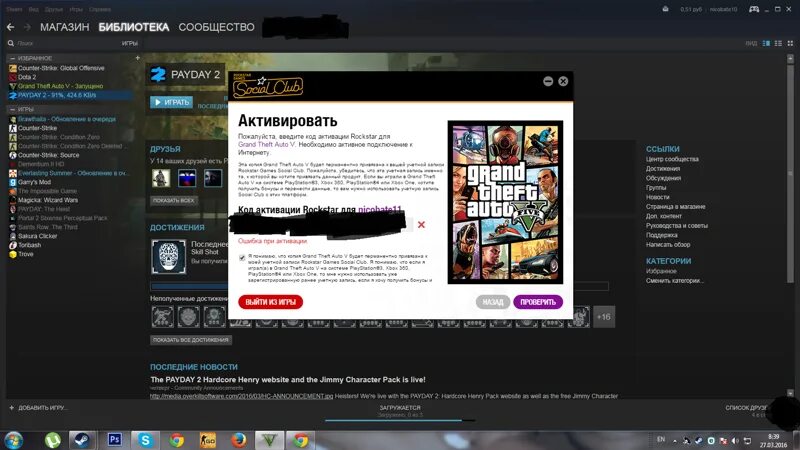Select Magicka: Wizard Wars in games list
Screen dimensions: 800x450
(x=48, y=200)
